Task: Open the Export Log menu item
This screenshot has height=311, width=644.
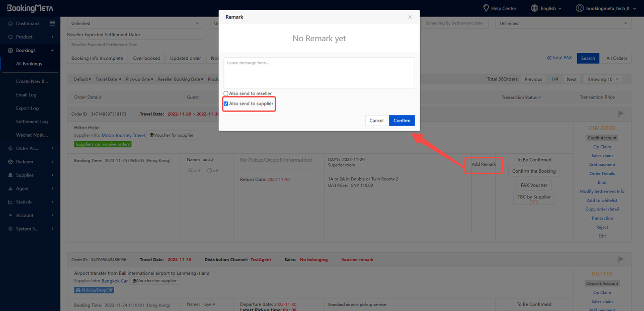Action: 27,108
